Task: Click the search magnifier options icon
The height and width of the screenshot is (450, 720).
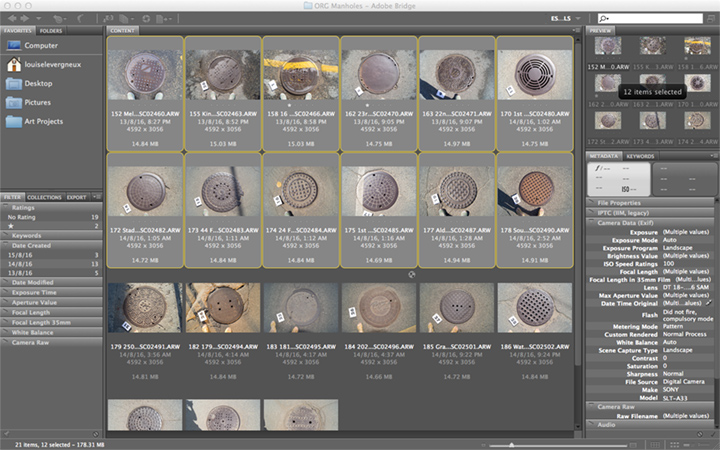Action: (604, 18)
